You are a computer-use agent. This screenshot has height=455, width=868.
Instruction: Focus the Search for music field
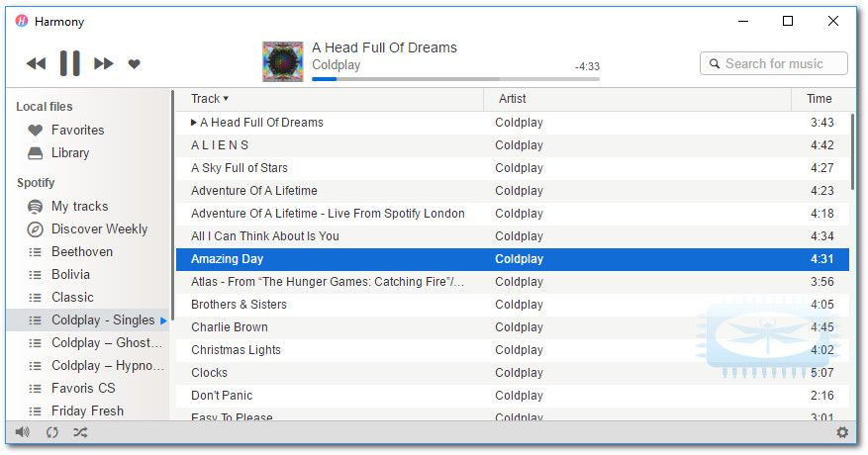pos(773,63)
